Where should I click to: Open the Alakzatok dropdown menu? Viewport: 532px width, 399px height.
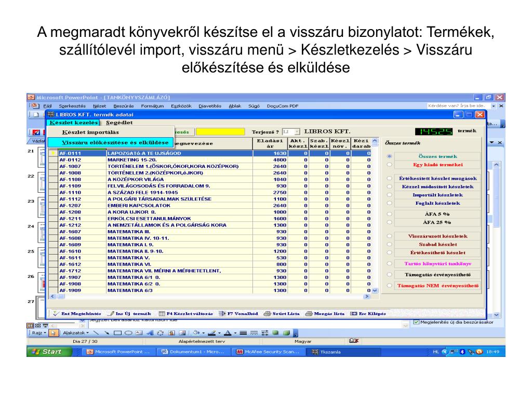coord(76,333)
